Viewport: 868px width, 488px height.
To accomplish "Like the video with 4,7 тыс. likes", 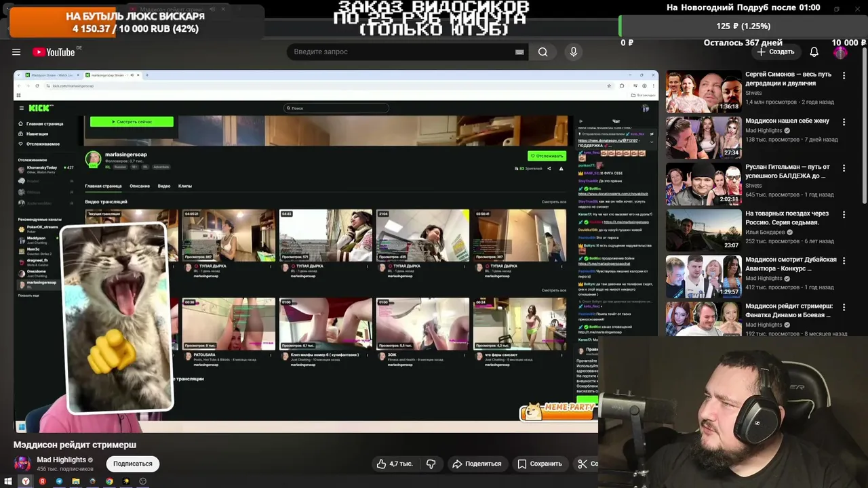I will (x=395, y=464).
